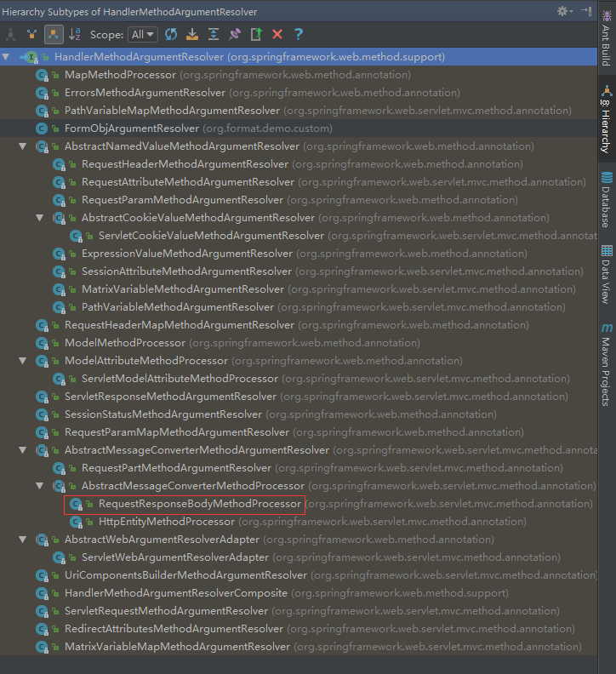Open the Scope All dropdown
This screenshot has height=674, width=616.
[143, 34]
